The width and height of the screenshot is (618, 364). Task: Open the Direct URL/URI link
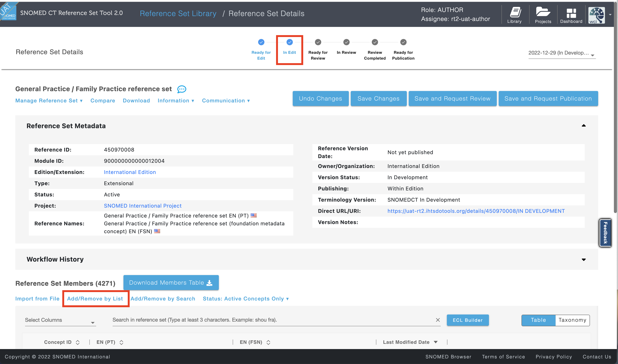(476, 211)
